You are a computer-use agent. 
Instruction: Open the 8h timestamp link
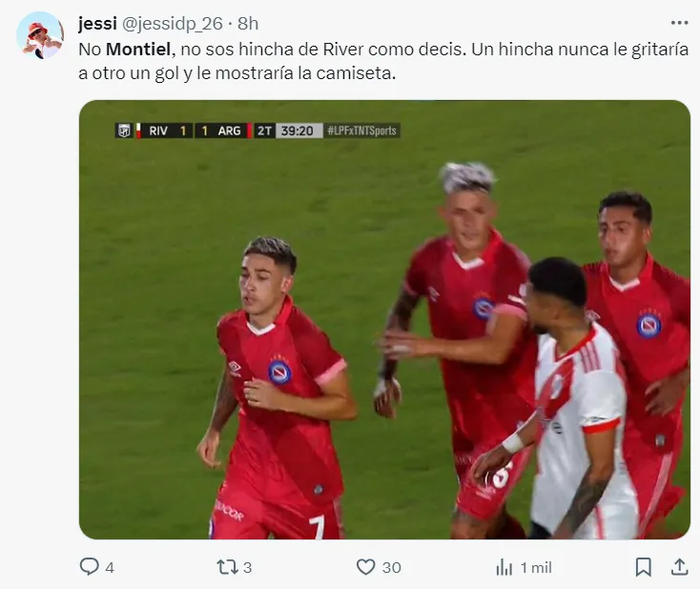248,23
